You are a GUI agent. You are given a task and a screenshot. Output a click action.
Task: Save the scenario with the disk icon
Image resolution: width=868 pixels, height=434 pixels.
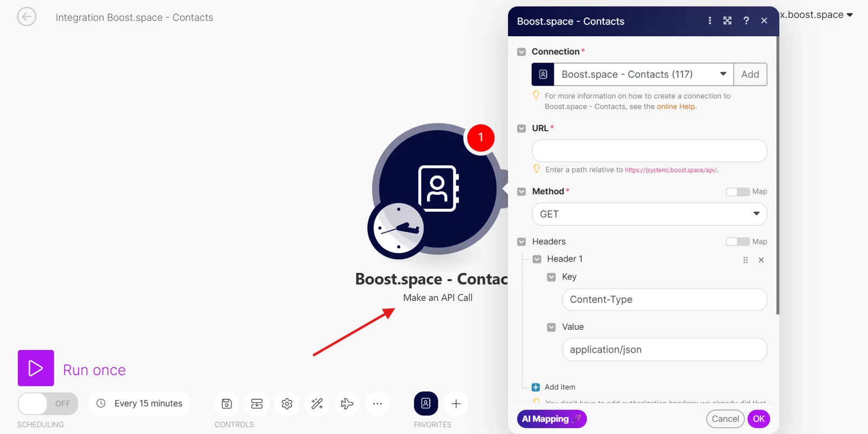coord(227,404)
